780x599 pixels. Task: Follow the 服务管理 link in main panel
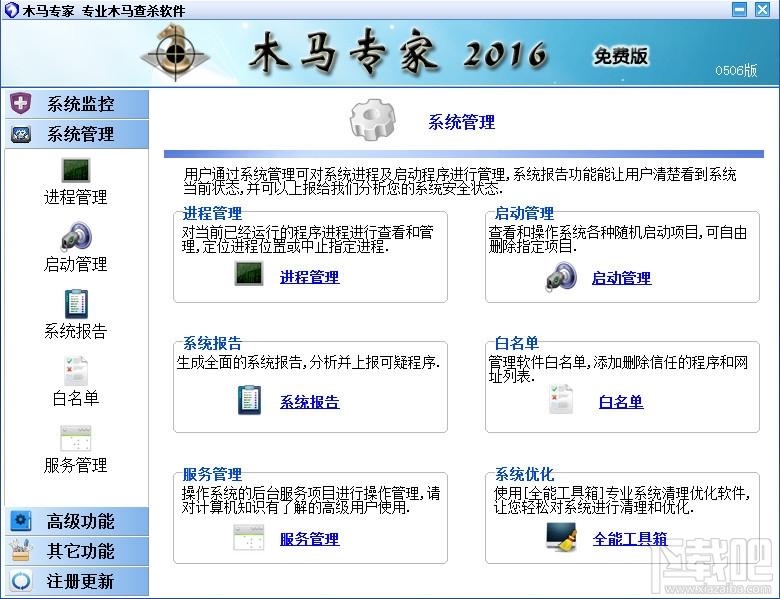pos(309,539)
